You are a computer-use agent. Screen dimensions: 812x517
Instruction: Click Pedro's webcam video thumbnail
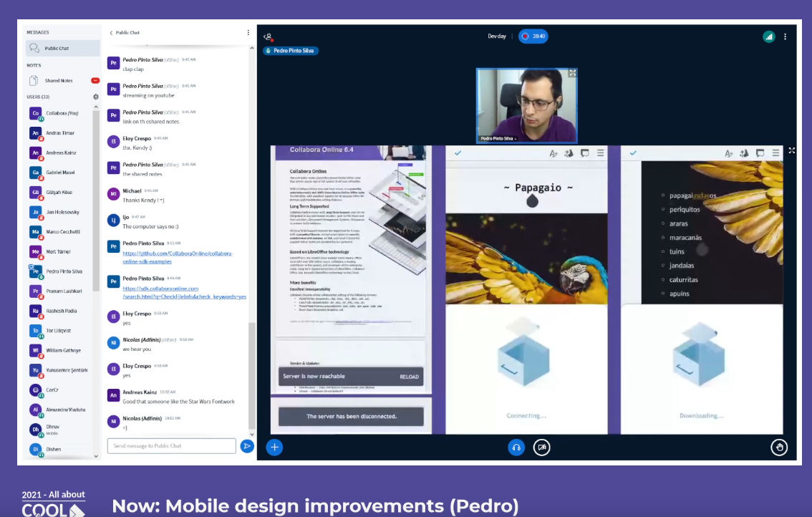tap(527, 106)
